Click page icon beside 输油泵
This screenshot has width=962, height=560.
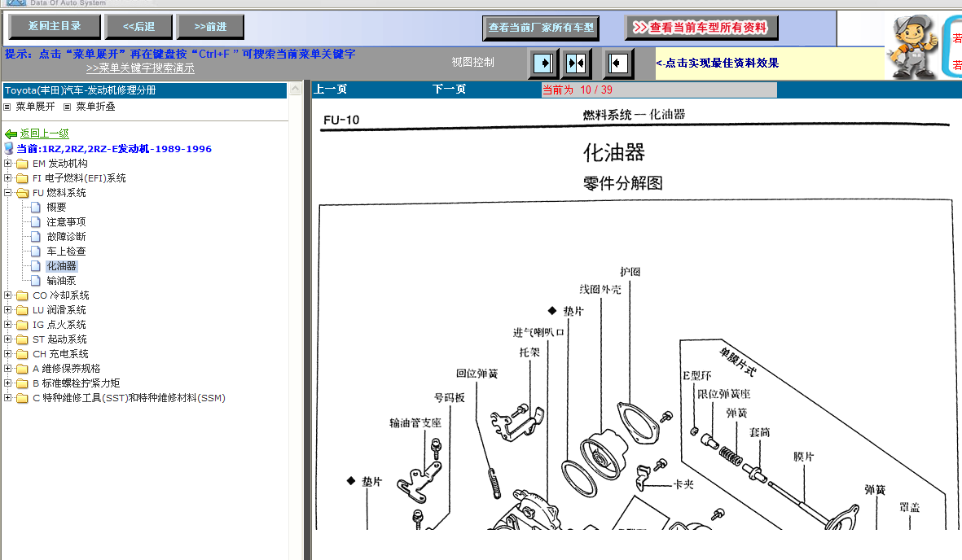36,281
